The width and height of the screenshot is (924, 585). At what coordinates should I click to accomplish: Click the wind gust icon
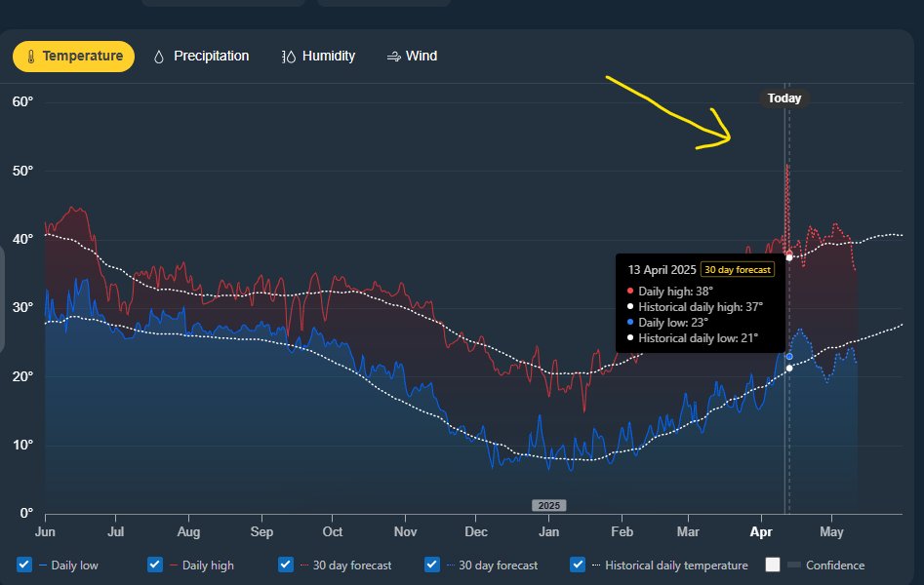point(393,57)
